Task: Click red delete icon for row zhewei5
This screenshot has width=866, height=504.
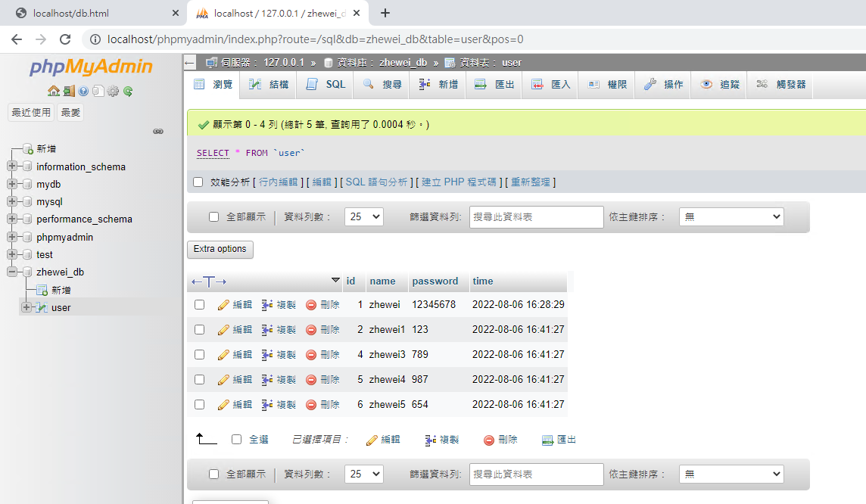Action: coord(311,405)
